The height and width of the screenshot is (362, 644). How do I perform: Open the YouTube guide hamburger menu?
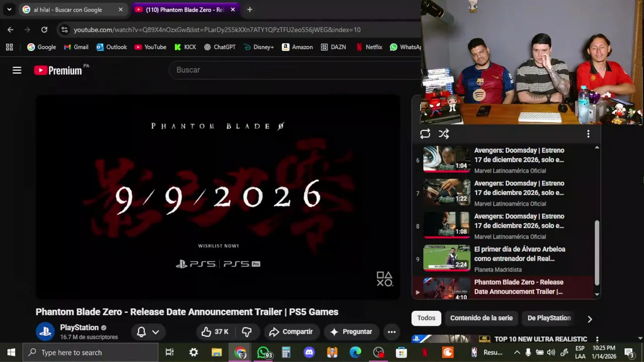[17, 70]
